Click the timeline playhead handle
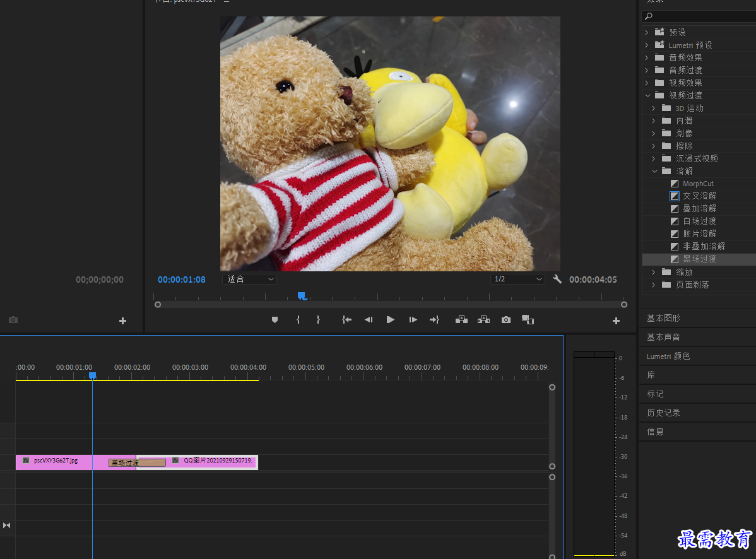Viewport: 756px width, 559px height. click(92, 375)
